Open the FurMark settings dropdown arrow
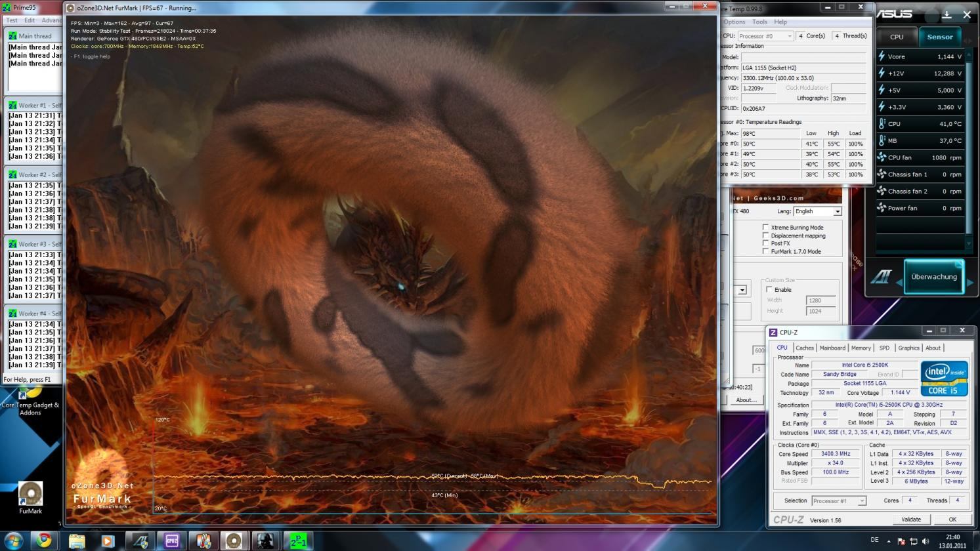 (742, 290)
